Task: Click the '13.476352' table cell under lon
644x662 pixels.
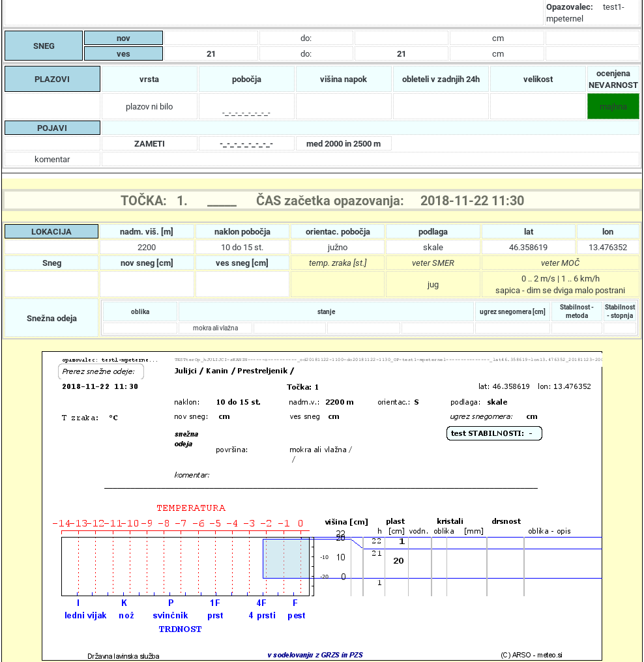Action: (x=607, y=247)
